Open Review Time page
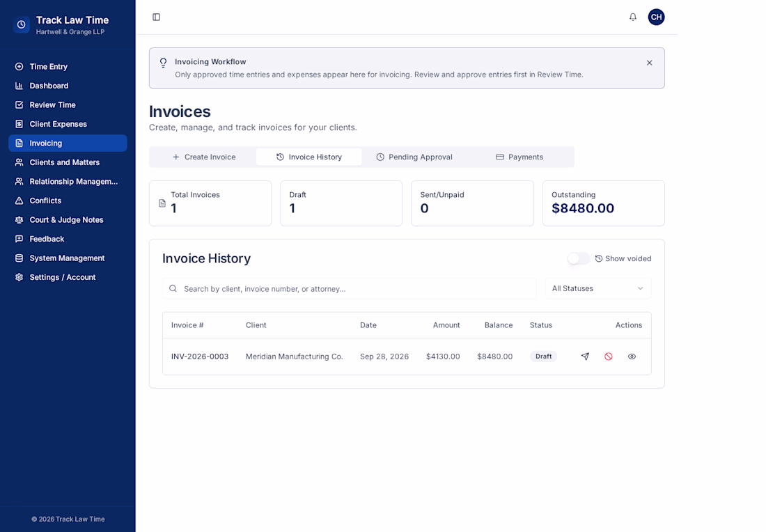 (68, 104)
